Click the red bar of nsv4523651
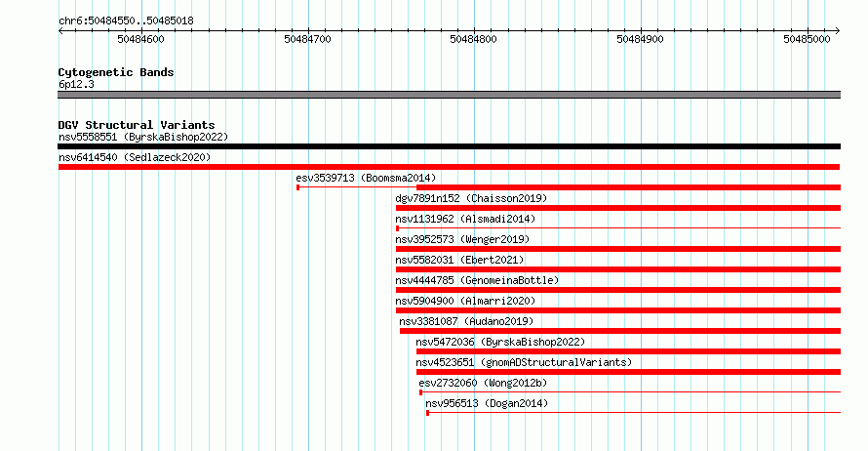The width and height of the screenshot is (868, 451). [628, 372]
